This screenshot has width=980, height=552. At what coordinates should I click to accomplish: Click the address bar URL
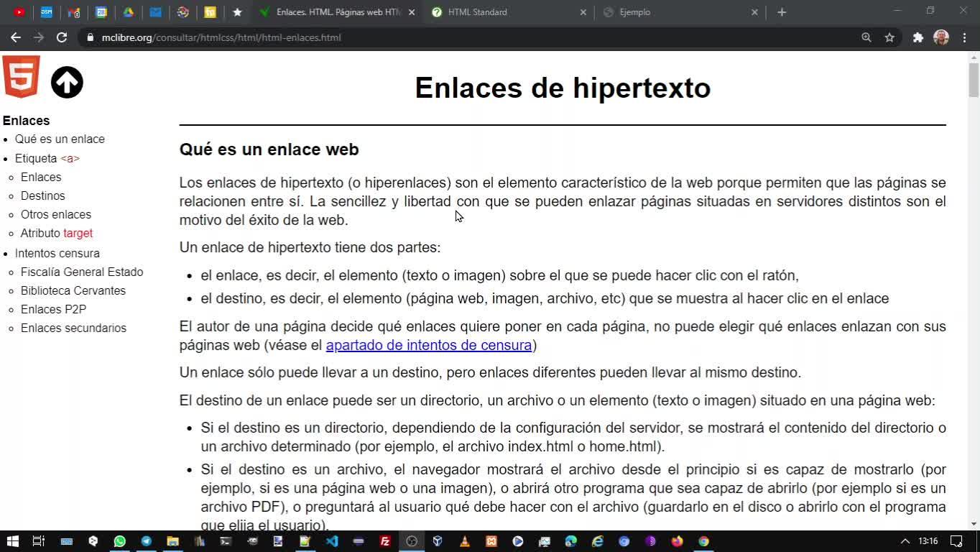tap(221, 37)
